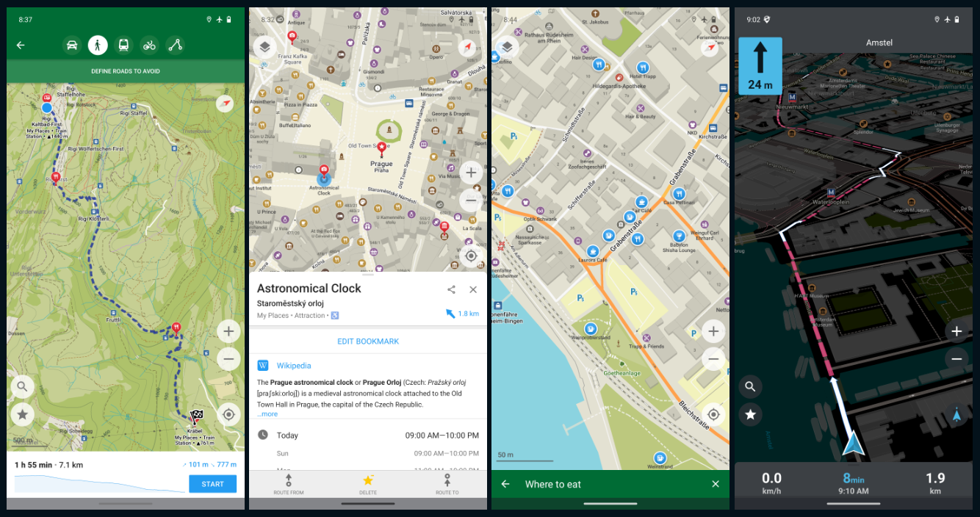Select the car routing mode
This screenshot has width=980, height=517.
click(x=72, y=45)
